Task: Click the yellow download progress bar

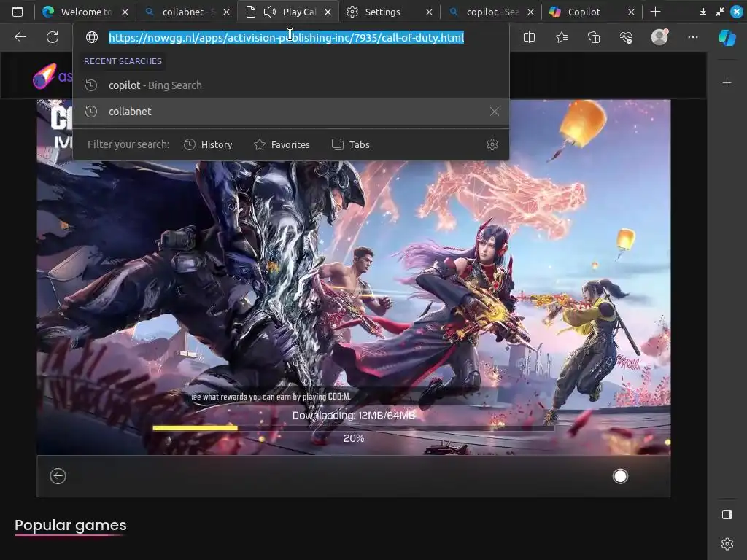Action: [x=195, y=428]
